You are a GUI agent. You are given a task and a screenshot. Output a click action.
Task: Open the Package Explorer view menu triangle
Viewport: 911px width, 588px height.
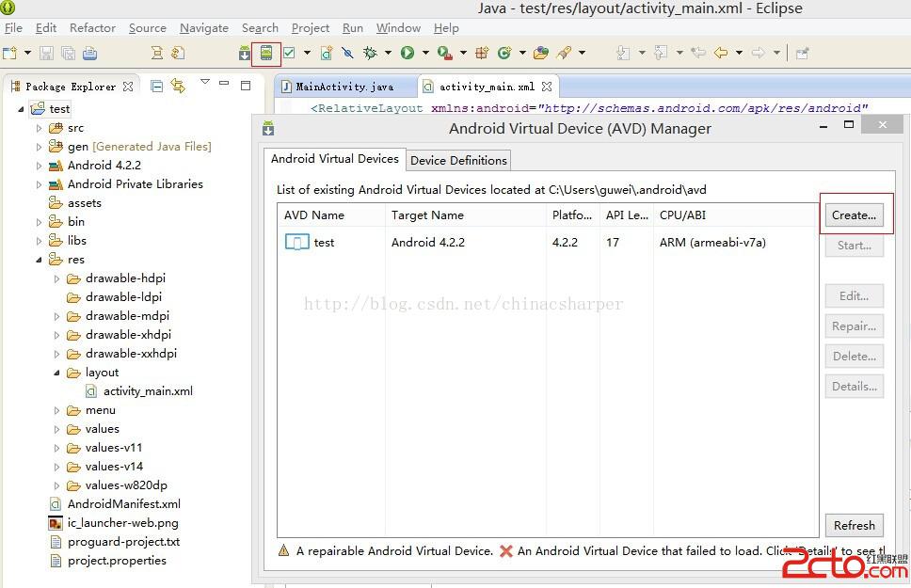(205, 82)
